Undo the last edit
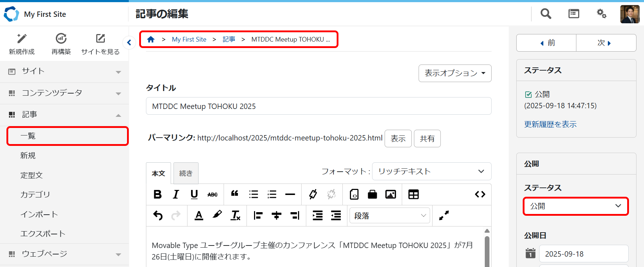Viewport: 644px width, 267px height. tap(158, 215)
